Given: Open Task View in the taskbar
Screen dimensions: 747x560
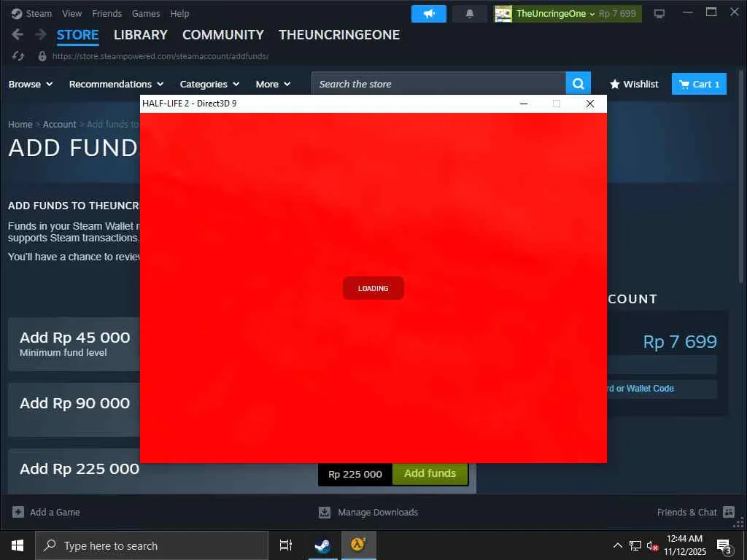Looking at the screenshot, I should tap(286, 545).
